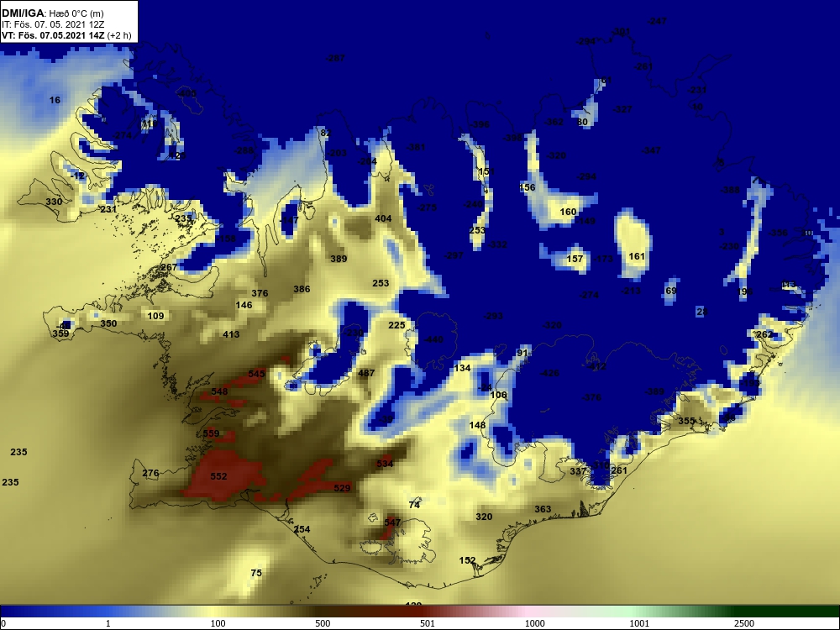Viewport: 840px width, 630px height.
Task: Click the map value '16' over the sea
Action: [55, 100]
